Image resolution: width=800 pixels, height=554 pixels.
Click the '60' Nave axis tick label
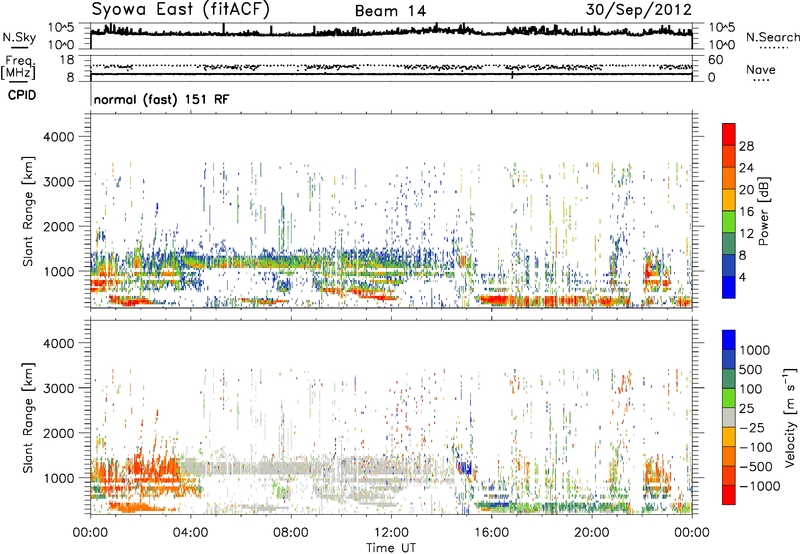715,60
